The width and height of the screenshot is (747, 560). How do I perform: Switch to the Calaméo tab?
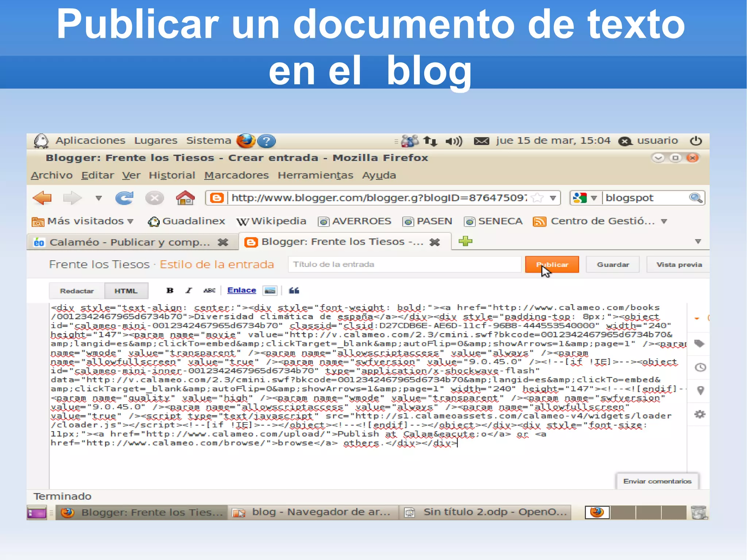[x=129, y=242]
